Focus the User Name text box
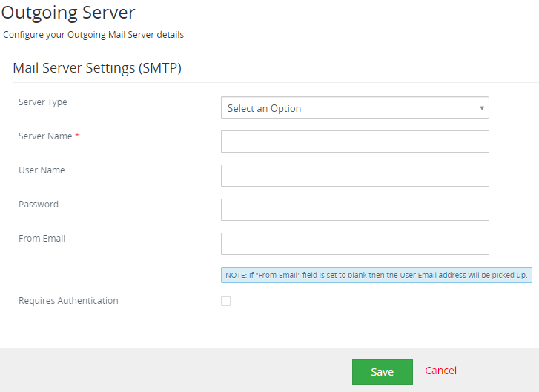539x392 pixels. point(354,176)
